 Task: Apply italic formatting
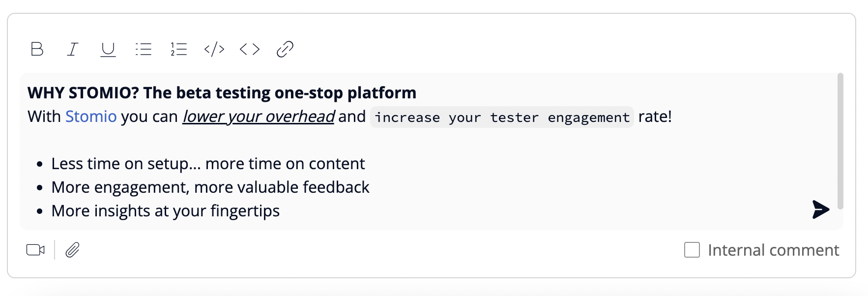click(x=73, y=49)
